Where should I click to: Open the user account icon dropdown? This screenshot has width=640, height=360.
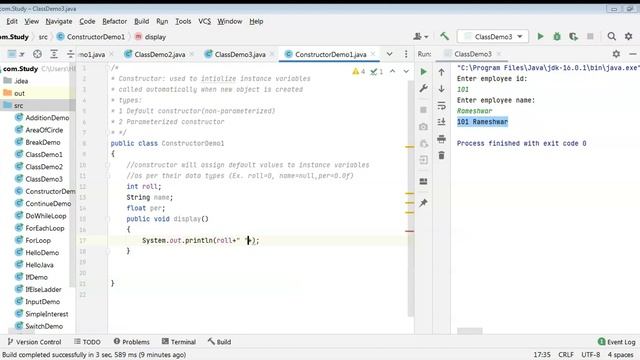pyautogui.click(x=420, y=37)
